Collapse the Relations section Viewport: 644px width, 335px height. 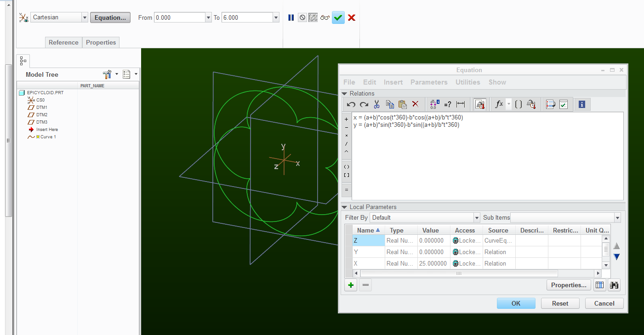point(344,94)
